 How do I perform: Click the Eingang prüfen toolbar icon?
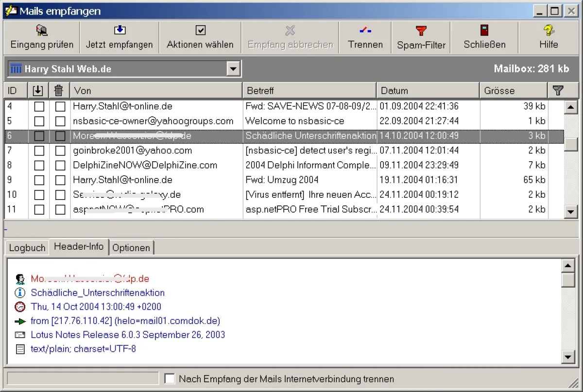[42, 31]
